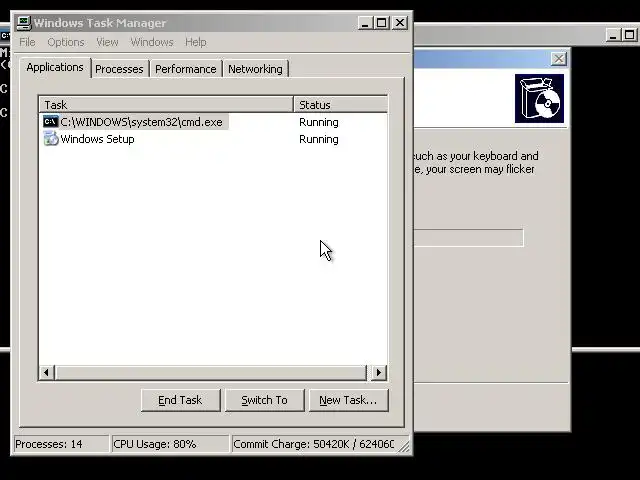
Task: Open the Help menu
Action: click(196, 42)
